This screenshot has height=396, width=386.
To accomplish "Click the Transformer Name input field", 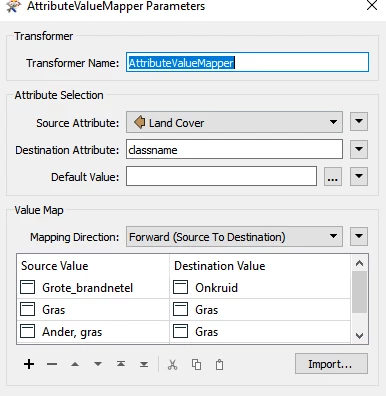I will pos(247,62).
